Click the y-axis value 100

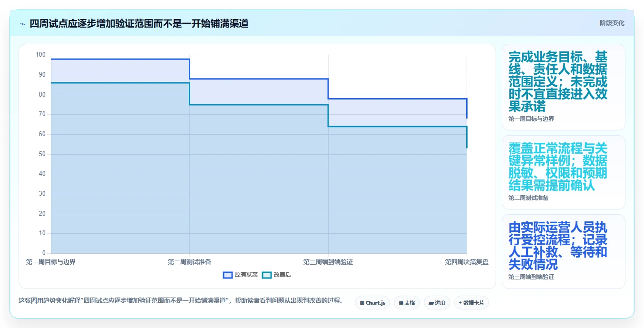[x=41, y=55]
